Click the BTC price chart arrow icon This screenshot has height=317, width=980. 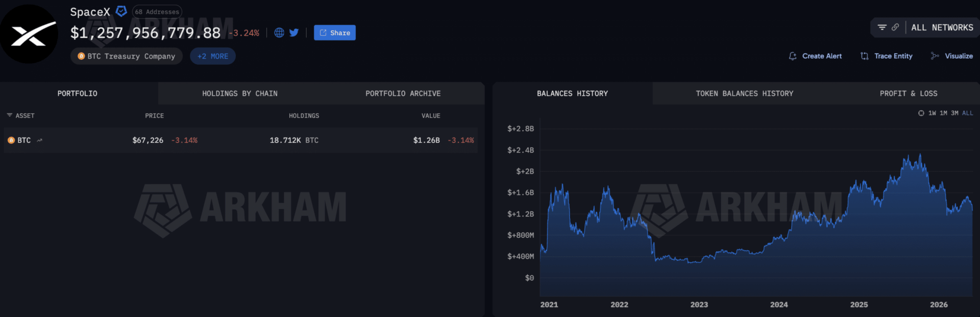(40, 140)
